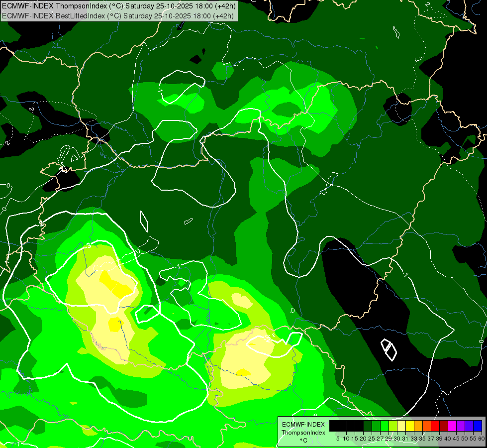Image resolution: width=487 pixels, height=448 pixels.
Task: Click the red-orange 35–37 legend swatch
Action: click(427, 426)
